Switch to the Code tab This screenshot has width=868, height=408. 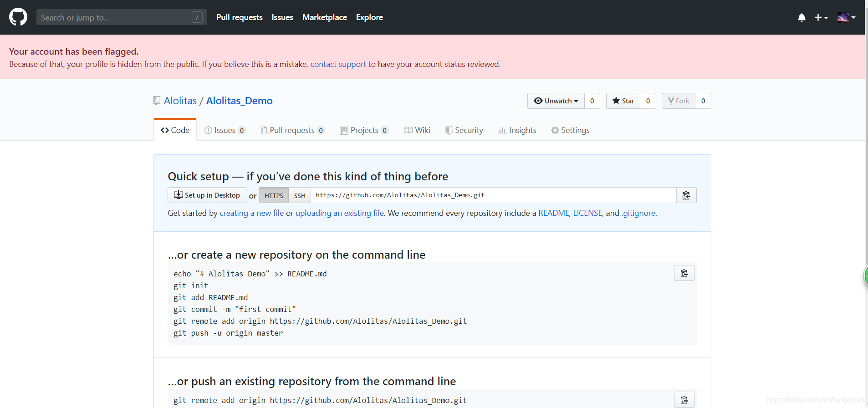tap(175, 130)
